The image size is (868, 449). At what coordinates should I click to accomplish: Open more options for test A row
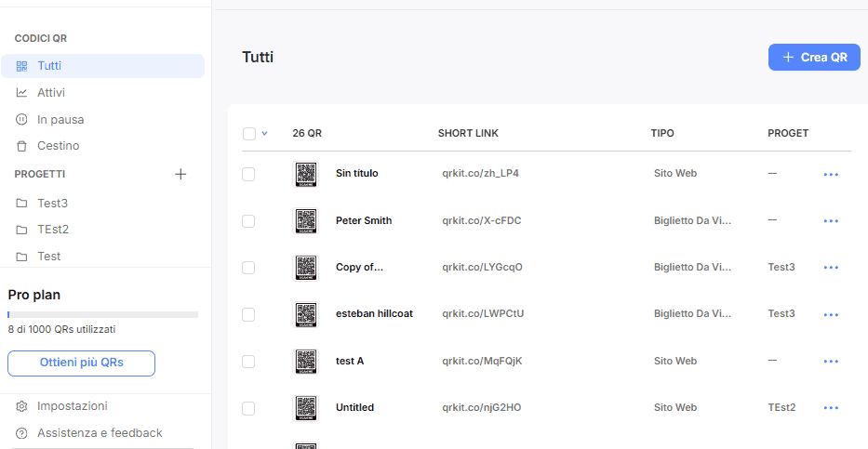point(831,362)
